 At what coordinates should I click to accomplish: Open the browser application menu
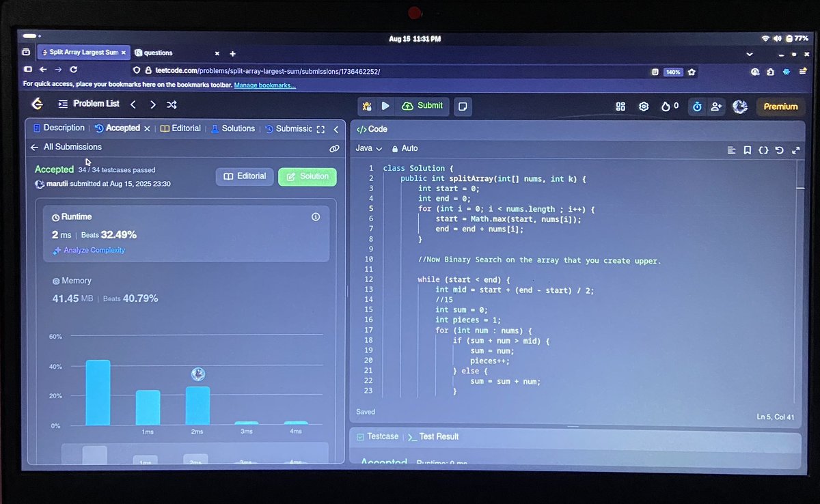click(802, 72)
